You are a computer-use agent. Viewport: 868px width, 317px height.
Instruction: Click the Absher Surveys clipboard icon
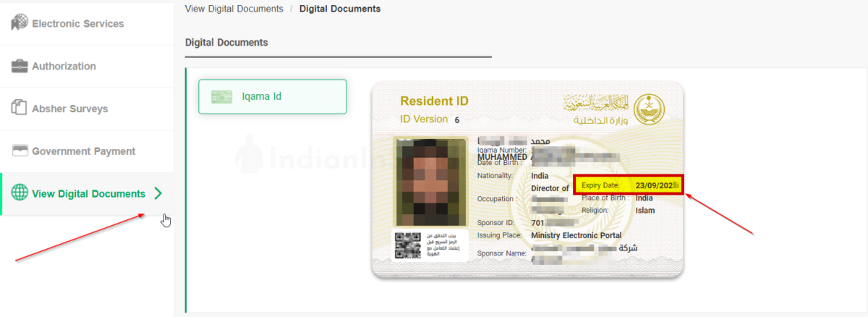(20, 108)
